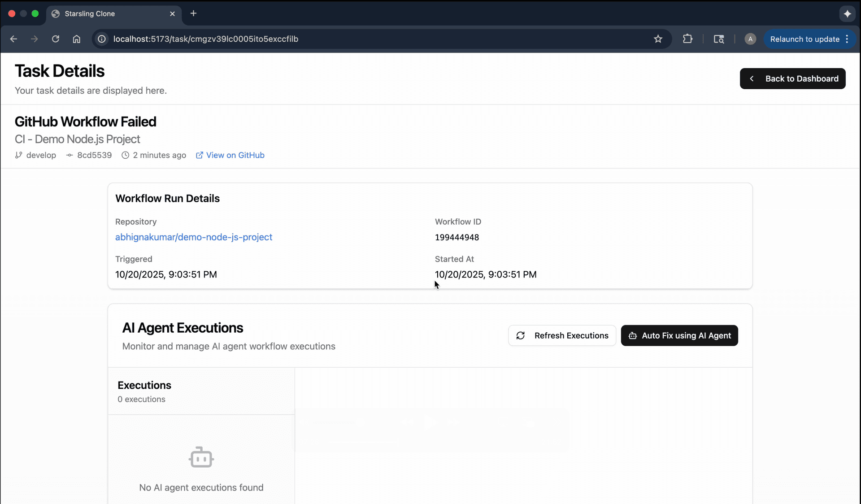Go back with browser back arrow
This screenshot has width=861, height=504.
[13, 39]
